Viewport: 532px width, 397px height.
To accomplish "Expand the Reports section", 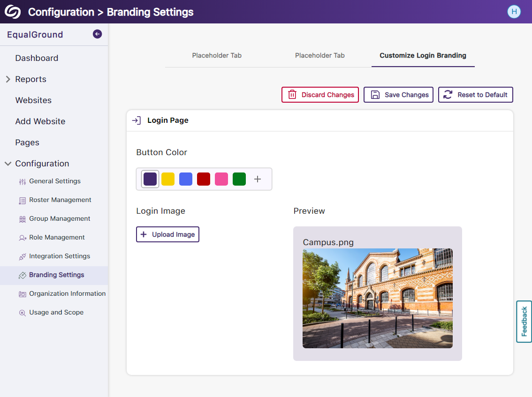I will 8,79.
